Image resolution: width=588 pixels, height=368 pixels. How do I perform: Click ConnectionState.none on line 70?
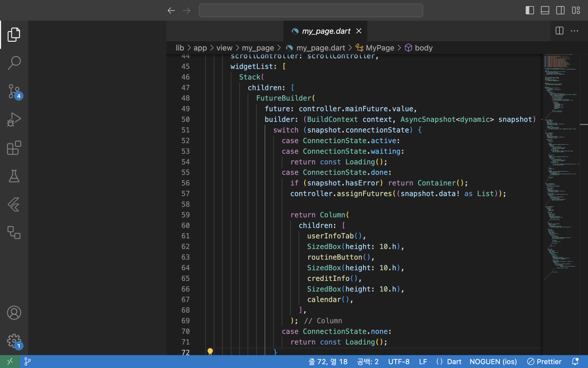[x=345, y=331]
